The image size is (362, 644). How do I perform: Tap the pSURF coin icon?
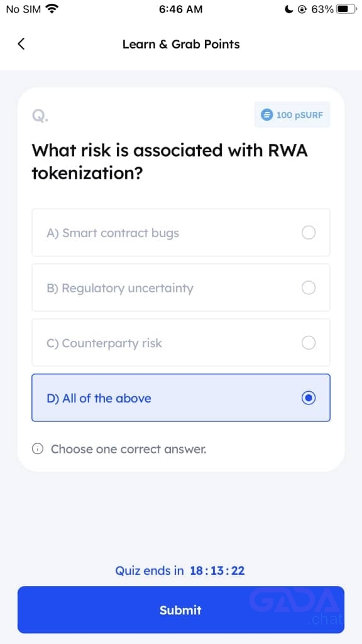pyautogui.click(x=266, y=114)
